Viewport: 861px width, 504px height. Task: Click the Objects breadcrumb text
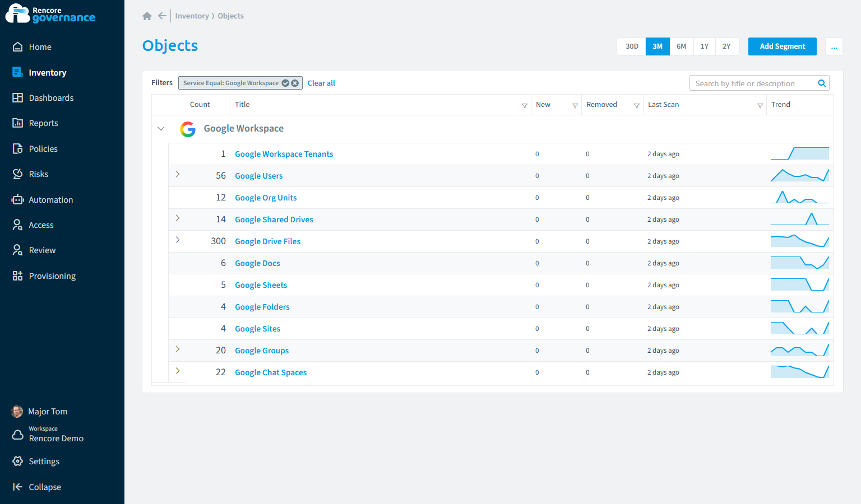coord(230,16)
